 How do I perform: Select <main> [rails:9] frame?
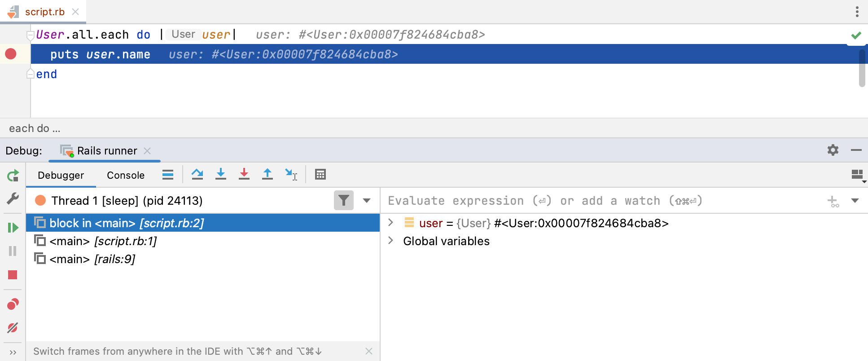point(203,259)
